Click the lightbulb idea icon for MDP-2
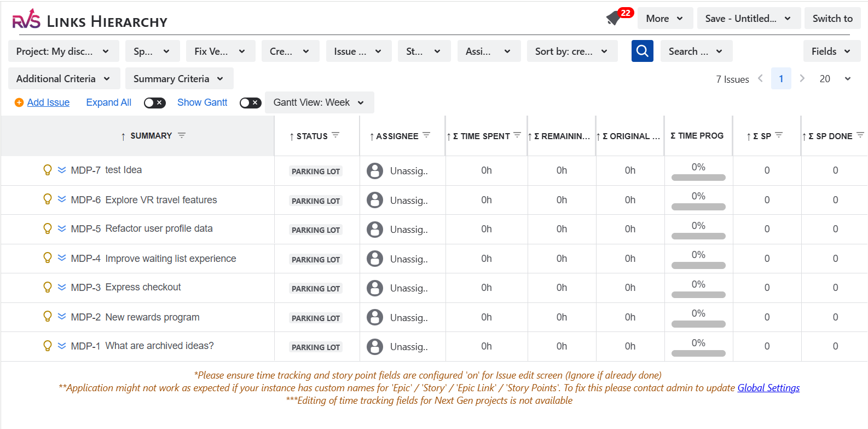This screenshot has width=868, height=429. [x=48, y=317]
